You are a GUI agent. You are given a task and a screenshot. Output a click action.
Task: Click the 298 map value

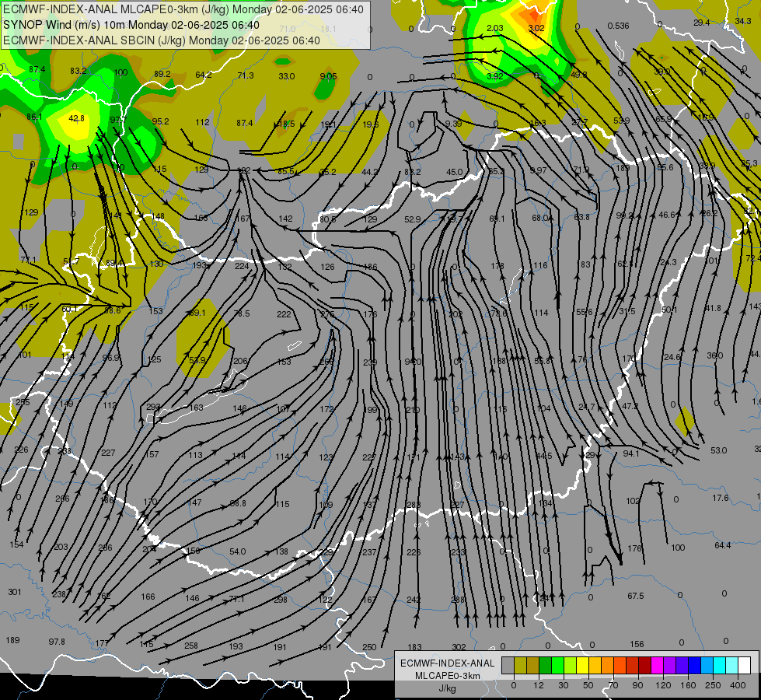(281, 600)
